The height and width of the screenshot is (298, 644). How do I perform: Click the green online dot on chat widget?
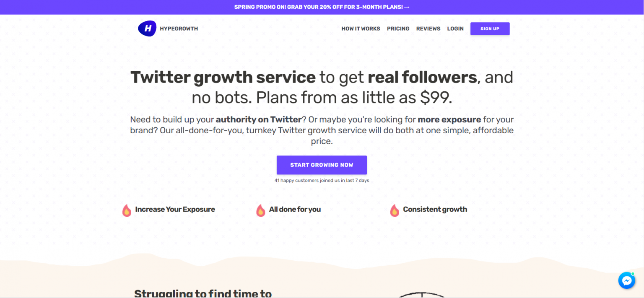pyautogui.click(x=632, y=275)
